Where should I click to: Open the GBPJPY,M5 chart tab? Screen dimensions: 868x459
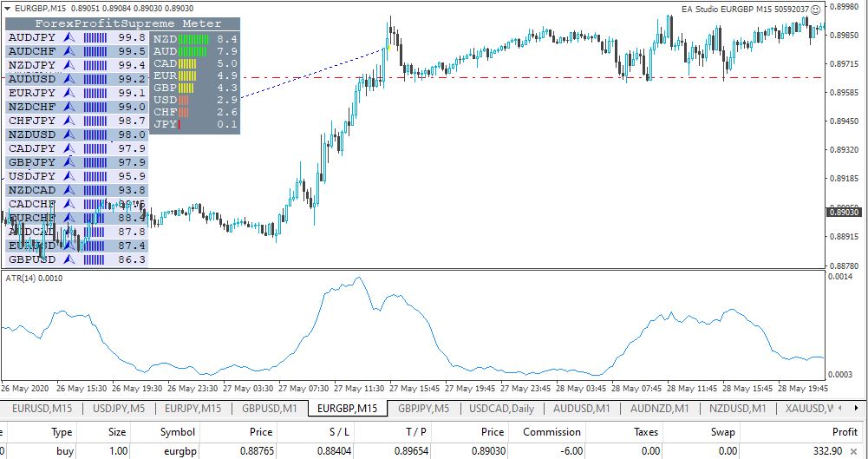(423, 408)
